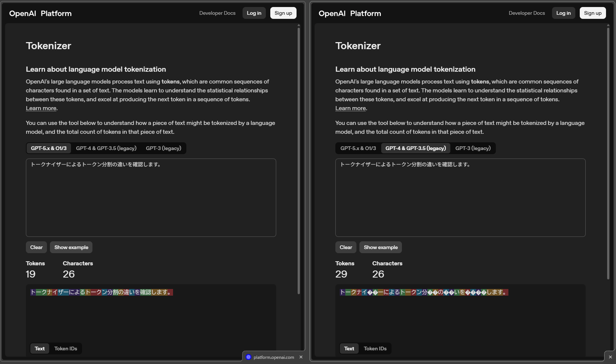Viewport: 616px width, 364px height.
Task: Switch to Token IDs view in right window
Action: [375, 348]
